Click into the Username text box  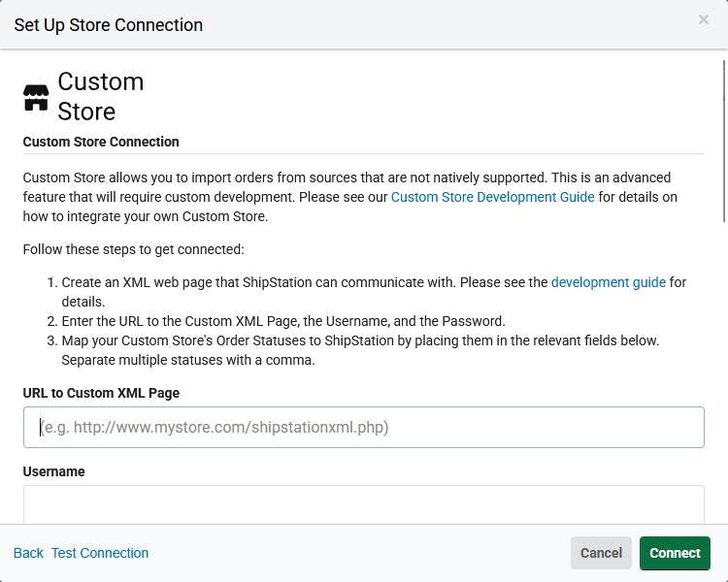363,504
